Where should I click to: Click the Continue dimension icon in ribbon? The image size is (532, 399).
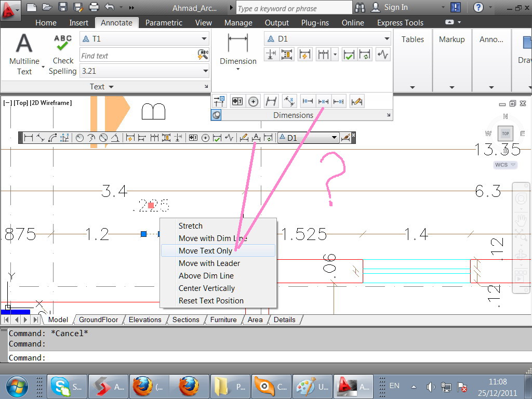pyautogui.click(x=323, y=54)
